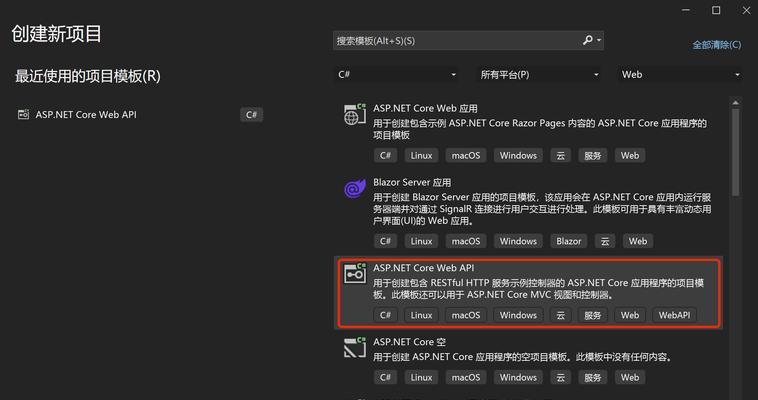The height and width of the screenshot is (400, 758).
Task: Click the C# tag beside recent template
Action: [x=251, y=115]
